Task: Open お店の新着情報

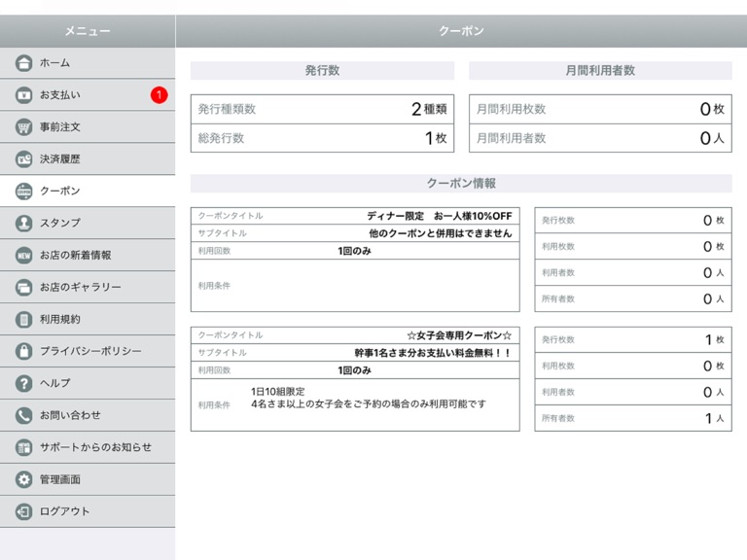Action: click(88, 256)
